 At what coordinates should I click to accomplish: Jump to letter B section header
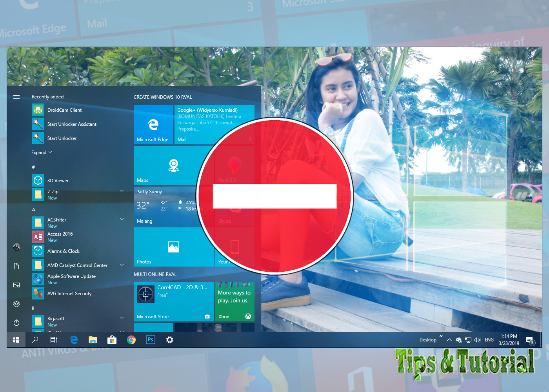tap(33, 308)
